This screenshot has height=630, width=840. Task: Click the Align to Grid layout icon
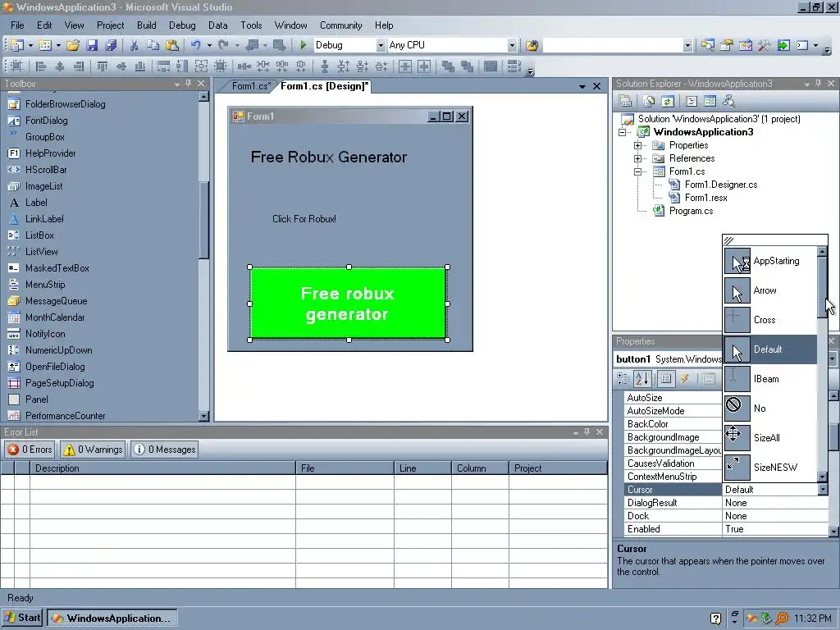[x=16, y=66]
